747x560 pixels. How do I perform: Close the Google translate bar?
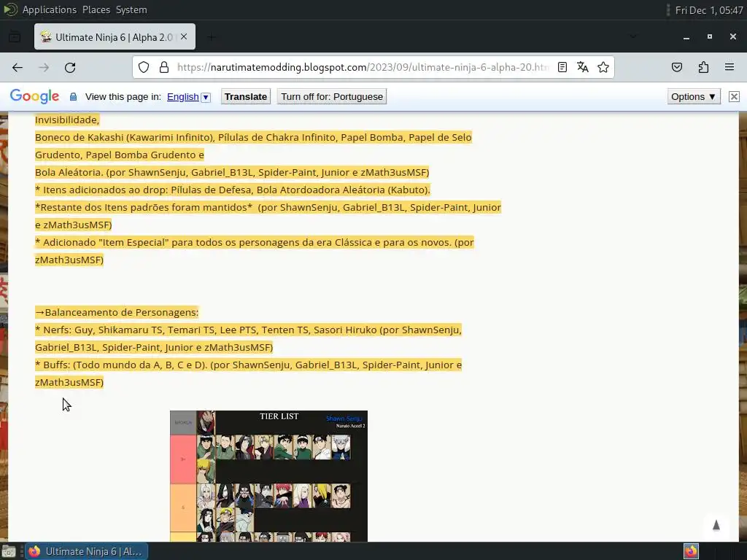734,97
